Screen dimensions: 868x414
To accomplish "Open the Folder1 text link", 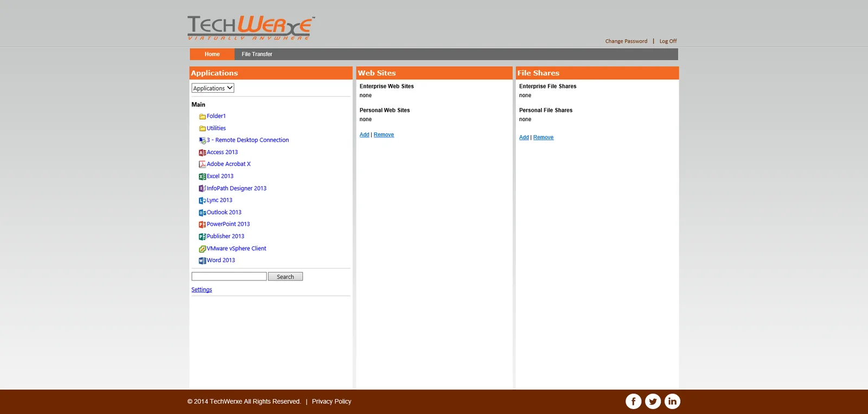I will point(216,116).
